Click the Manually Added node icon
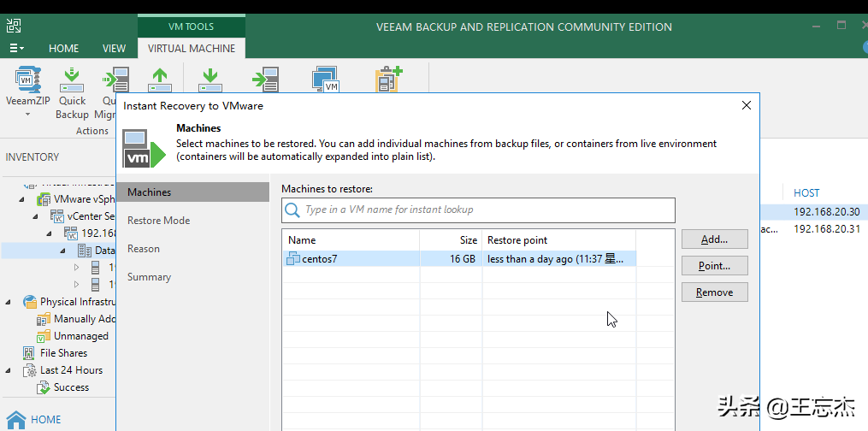This screenshot has height=431, width=868. 43,319
